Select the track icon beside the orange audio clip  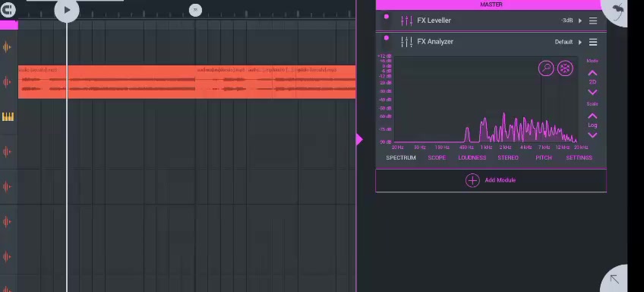click(7, 82)
